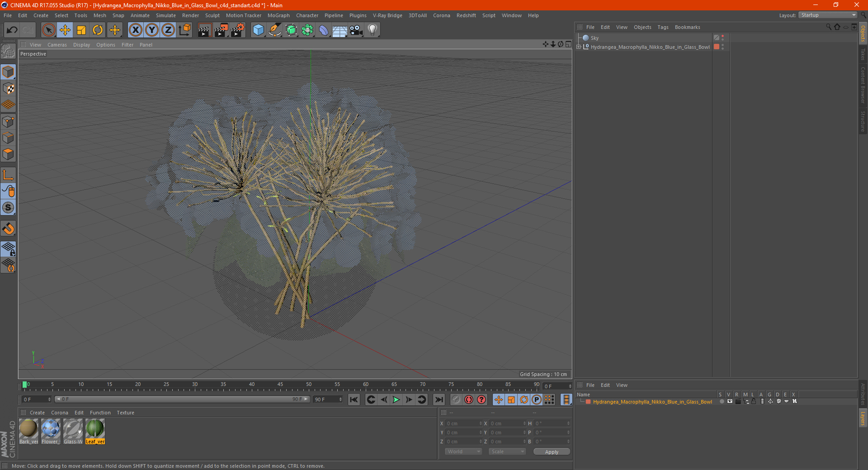
Task: Add a Camera object icon
Action: 356,30
